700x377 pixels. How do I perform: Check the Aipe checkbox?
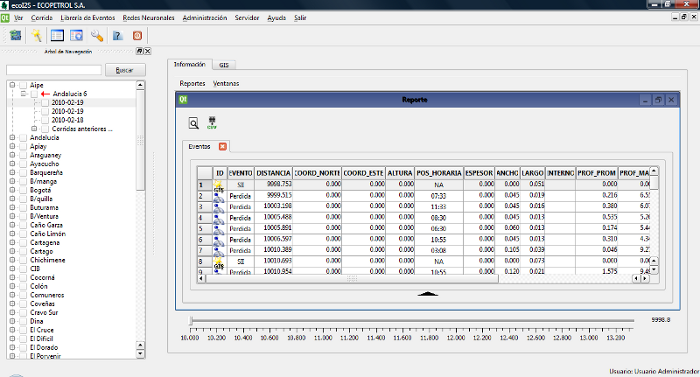23,85
